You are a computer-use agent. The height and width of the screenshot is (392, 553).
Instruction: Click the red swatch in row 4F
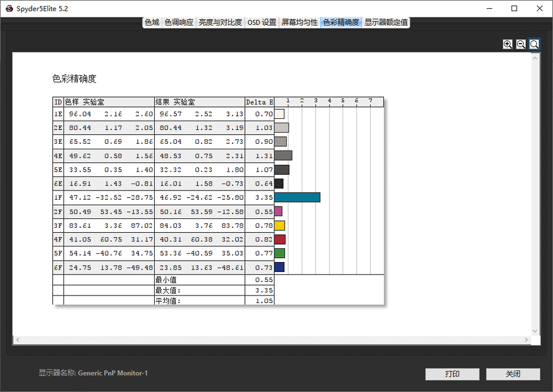click(281, 239)
